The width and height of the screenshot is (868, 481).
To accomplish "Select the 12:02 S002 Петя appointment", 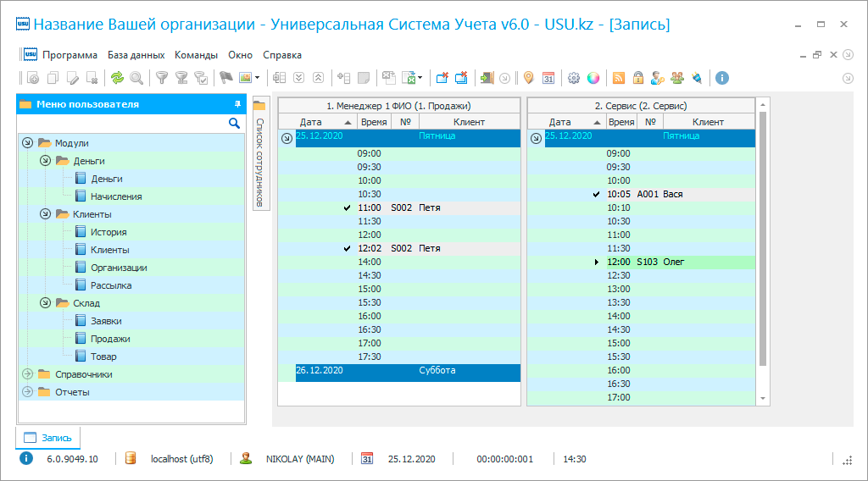I will point(399,248).
